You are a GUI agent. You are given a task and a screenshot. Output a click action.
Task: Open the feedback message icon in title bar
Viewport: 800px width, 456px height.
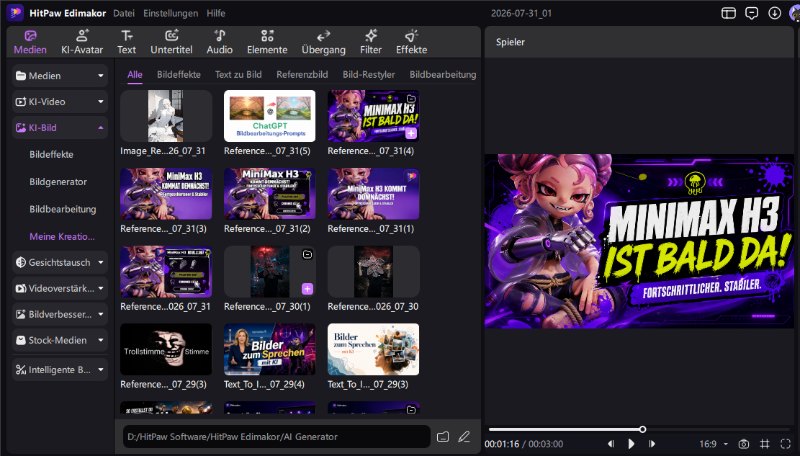752,13
